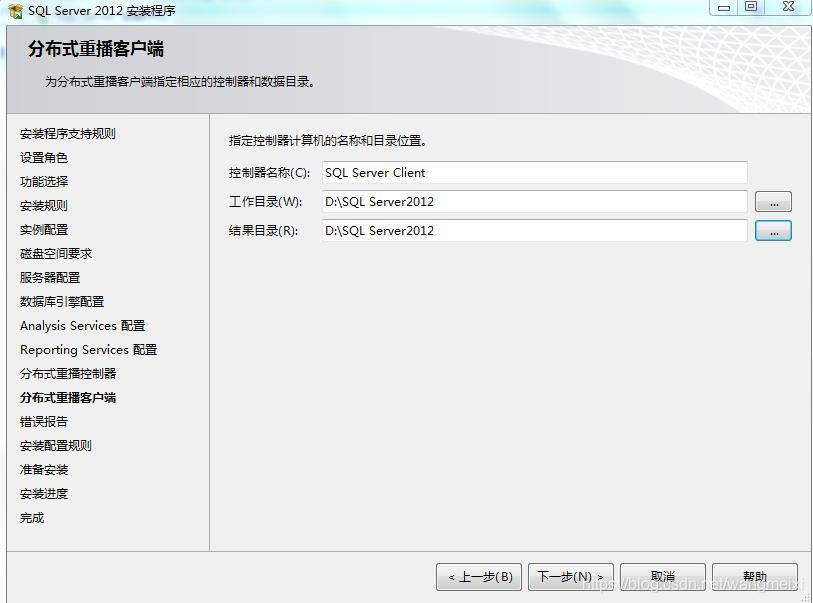Select the 功能选择 step
The width and height of the screenshot is (813, 603).
[44, 181]
